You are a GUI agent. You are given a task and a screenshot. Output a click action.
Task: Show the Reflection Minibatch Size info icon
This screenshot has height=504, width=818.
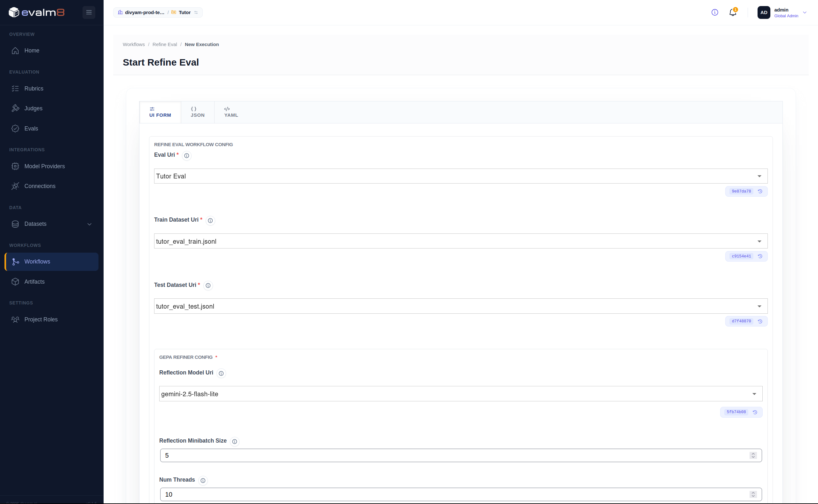(235, 441)
